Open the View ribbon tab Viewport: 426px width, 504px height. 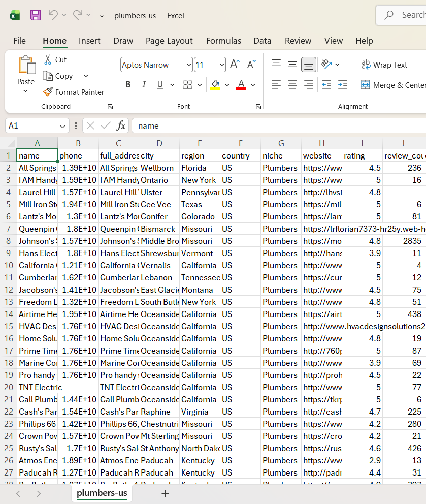pos(334,41)
